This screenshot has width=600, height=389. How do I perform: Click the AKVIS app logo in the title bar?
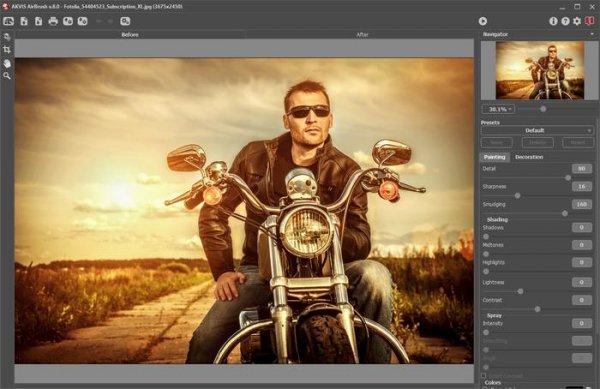click(x=5, y=7)
